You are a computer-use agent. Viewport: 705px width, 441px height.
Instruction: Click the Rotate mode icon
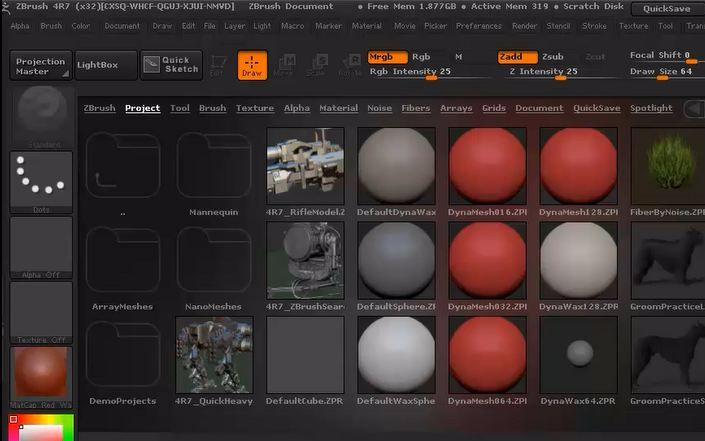point(350,65)
